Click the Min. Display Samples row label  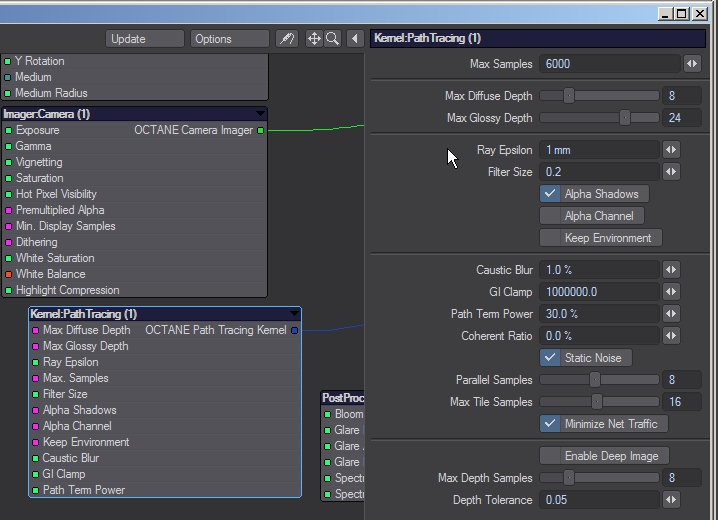[x=65, y=226]
